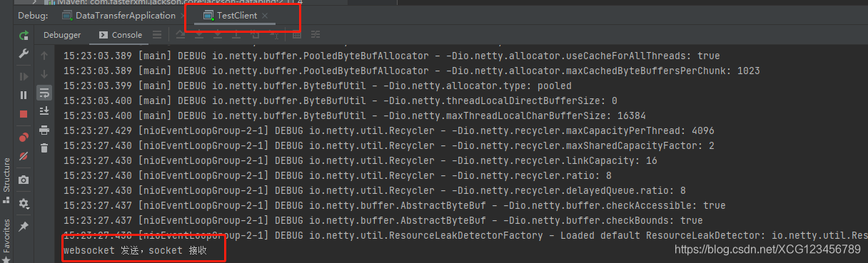The height and width of the screenshot is (263, 868).
Task: Click the print console output icon
Action: (x=44, y=130)
